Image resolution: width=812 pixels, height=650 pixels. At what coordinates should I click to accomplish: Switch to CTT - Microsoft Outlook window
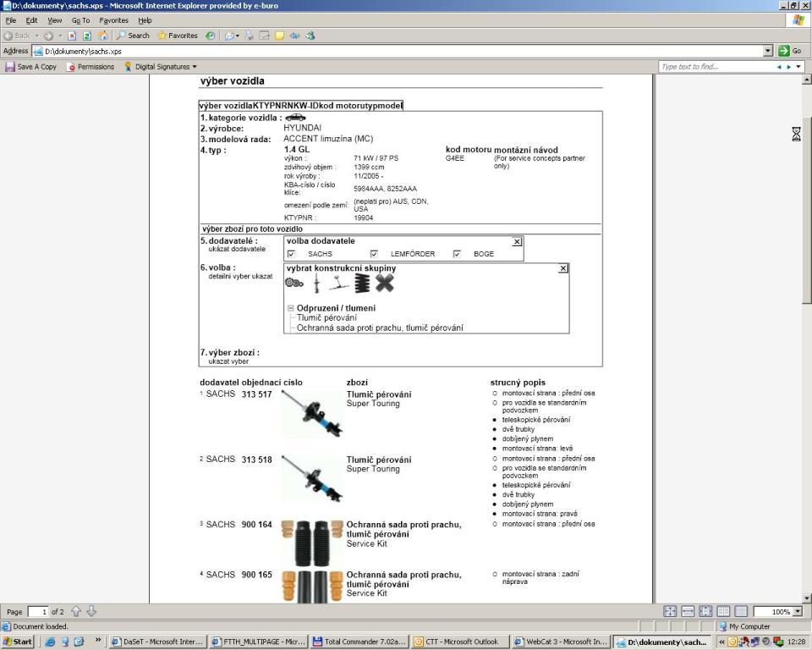tap(460, 642)
